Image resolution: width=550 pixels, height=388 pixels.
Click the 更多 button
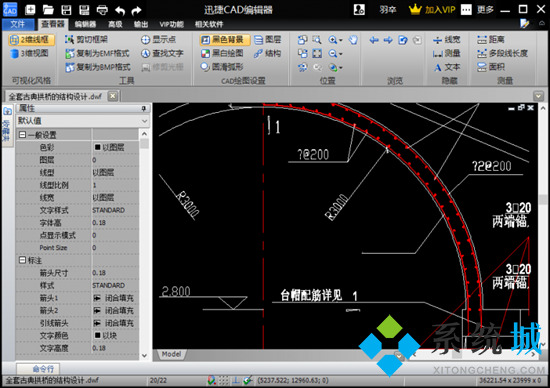tap(485, 9)
